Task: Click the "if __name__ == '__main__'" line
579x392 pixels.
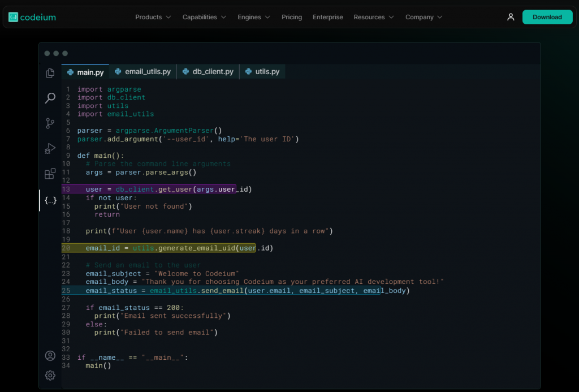Action: (x=132, y=357)
